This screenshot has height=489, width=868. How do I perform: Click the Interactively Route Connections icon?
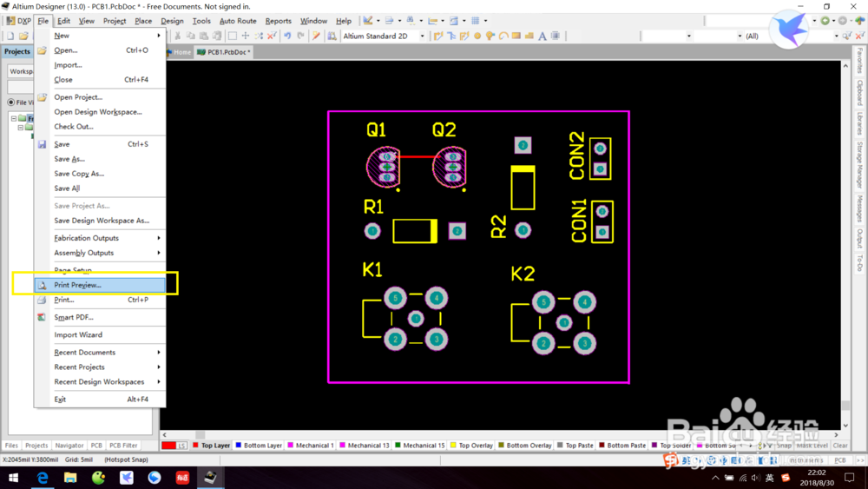coord(438,36)
